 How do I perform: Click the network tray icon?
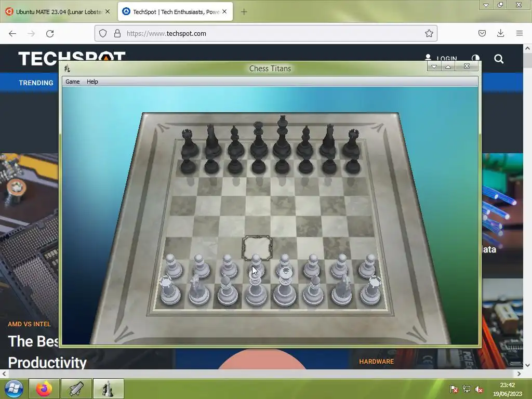[467, 389]
